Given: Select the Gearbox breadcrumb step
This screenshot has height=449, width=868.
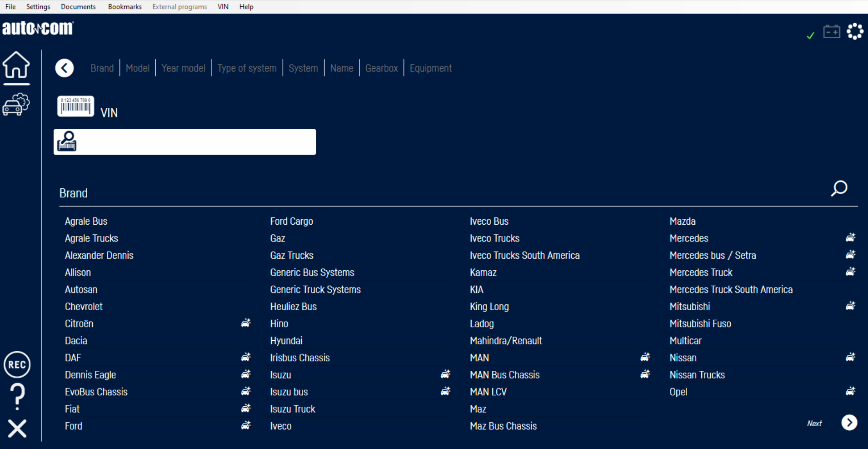Looking at the screenshot, I should [382, 68].
